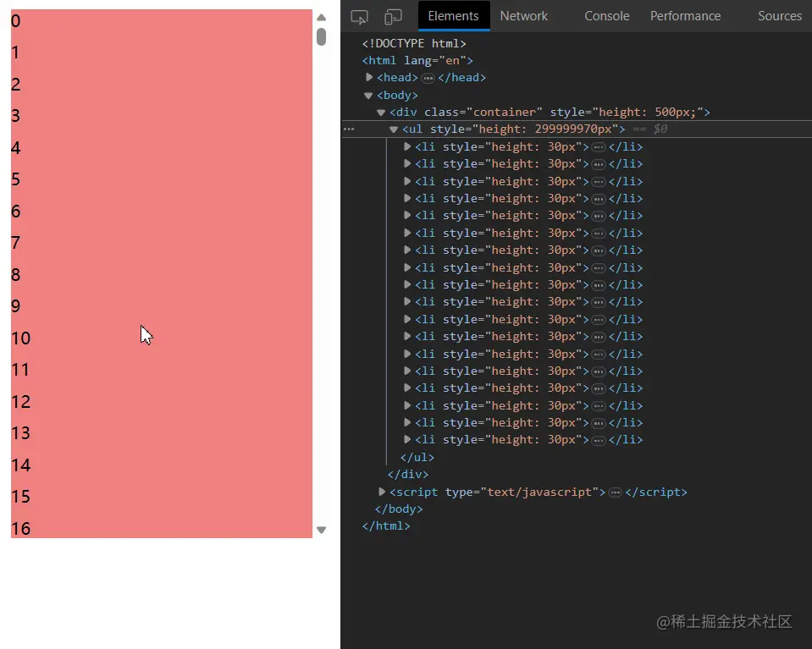The image size is (812, 649).
Task: Click the Performance tab label
Action: point(685,15)
